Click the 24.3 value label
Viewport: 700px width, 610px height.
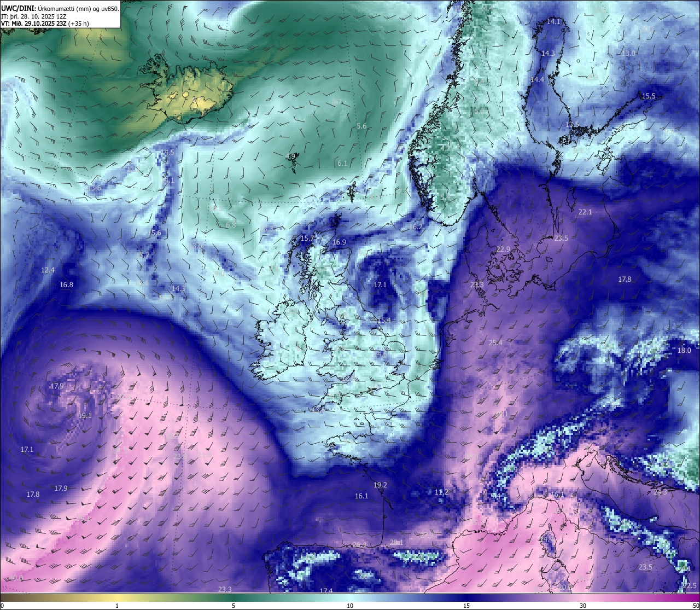(x=661, y=492)
